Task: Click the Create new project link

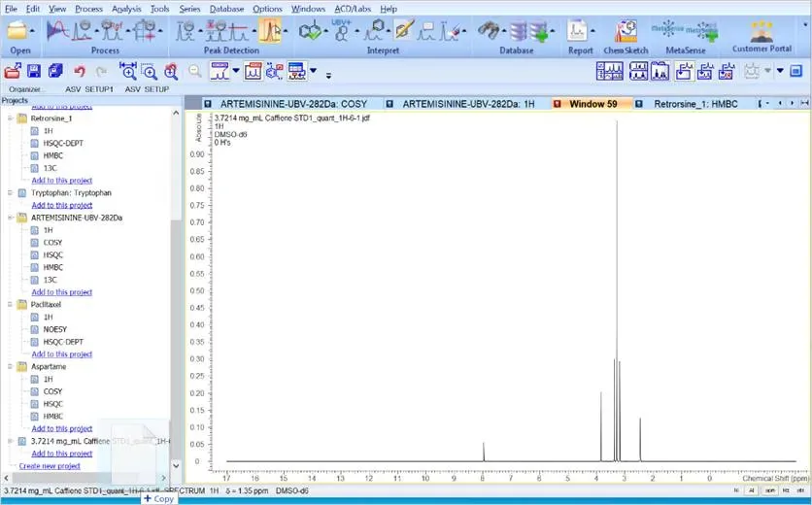Action: 50,466
